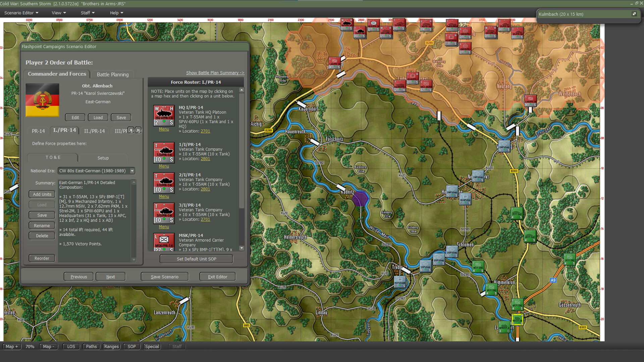The width and height of the screenshot is (644, 362).
Task: Open the View menu dropdown
Action: click(58, 13)
